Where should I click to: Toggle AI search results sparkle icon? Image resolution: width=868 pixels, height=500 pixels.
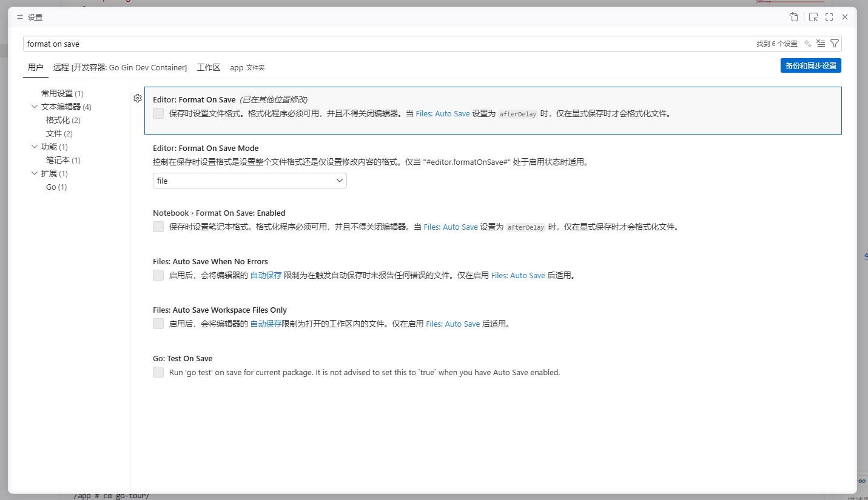tap(807, 44)
